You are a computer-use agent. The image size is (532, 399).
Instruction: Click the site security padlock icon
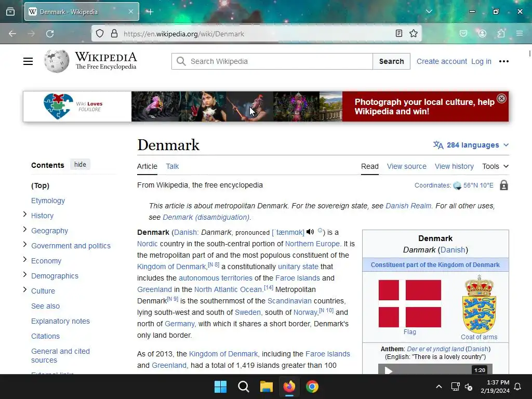pyautogui.click(x=114, y=34)
